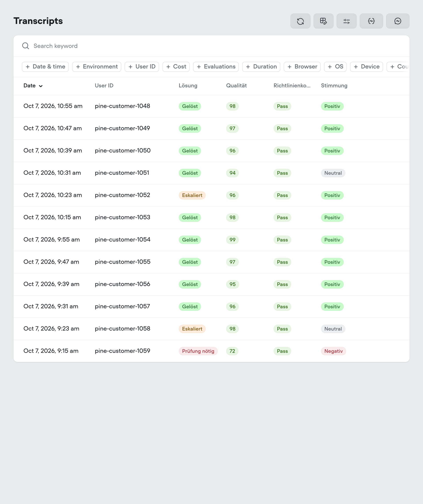The width and height of the screenshot is (423, 504).
Task: Click the Lösung column header
Action: (188, 86)
